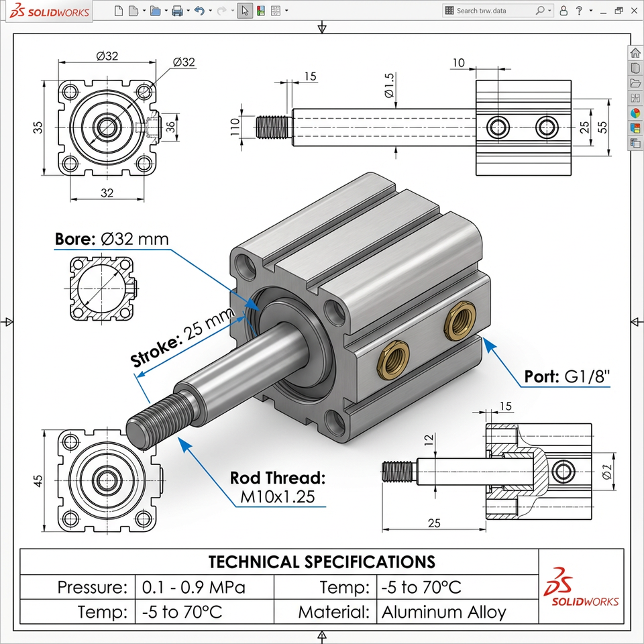The width and height of the screenshot is (644, 644).
Task: Toggle the Select cursor tool
Action: (x=245, y=11)
